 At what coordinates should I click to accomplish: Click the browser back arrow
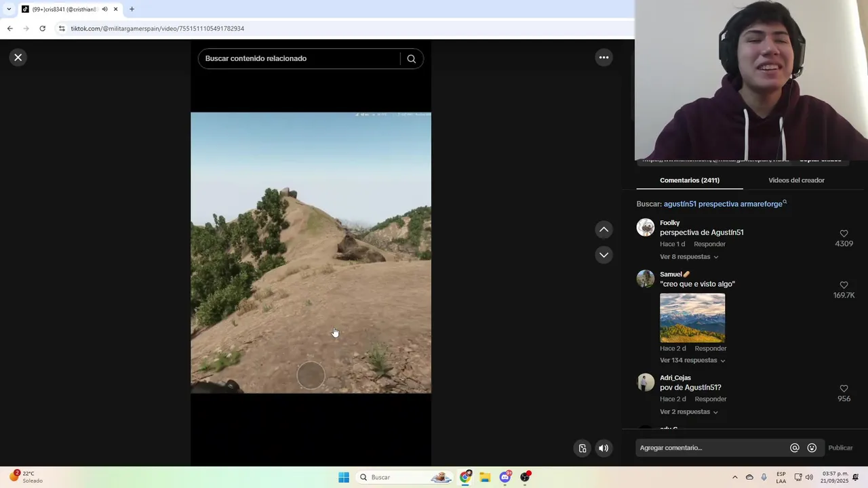[10, 28]
